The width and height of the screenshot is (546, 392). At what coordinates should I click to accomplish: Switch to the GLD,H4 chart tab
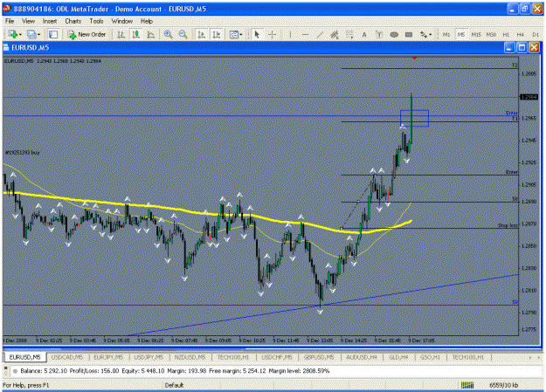[398, 357]
